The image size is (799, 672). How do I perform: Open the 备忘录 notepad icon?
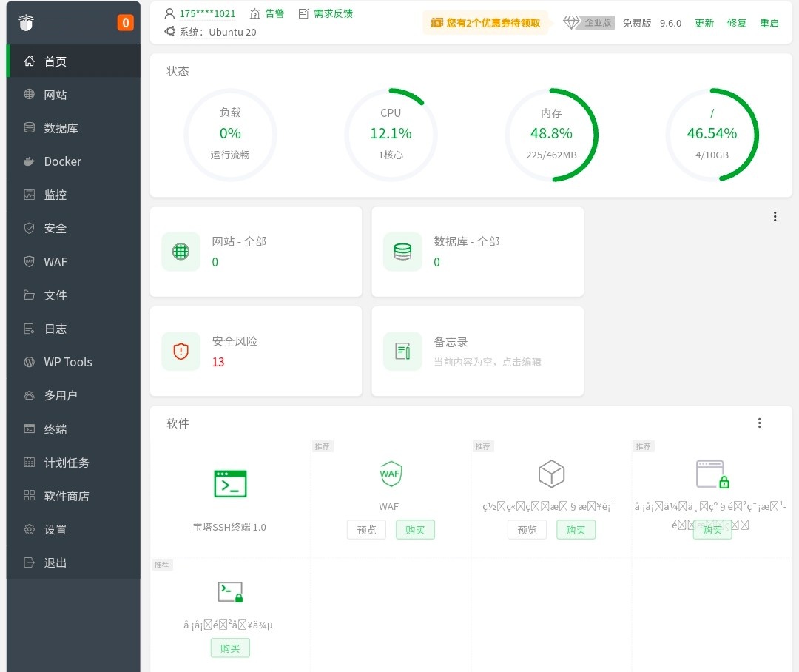click(x=402, y=351)
